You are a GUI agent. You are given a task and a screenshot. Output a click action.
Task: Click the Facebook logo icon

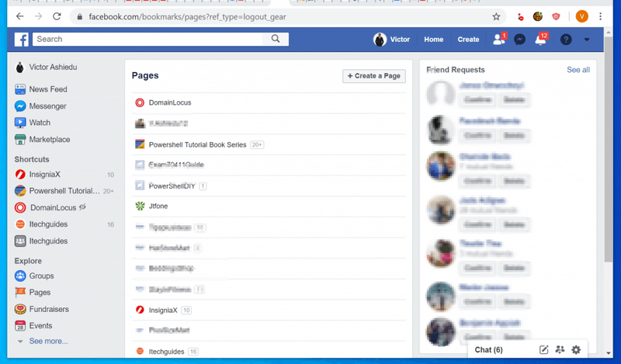(x=22, y=40)
